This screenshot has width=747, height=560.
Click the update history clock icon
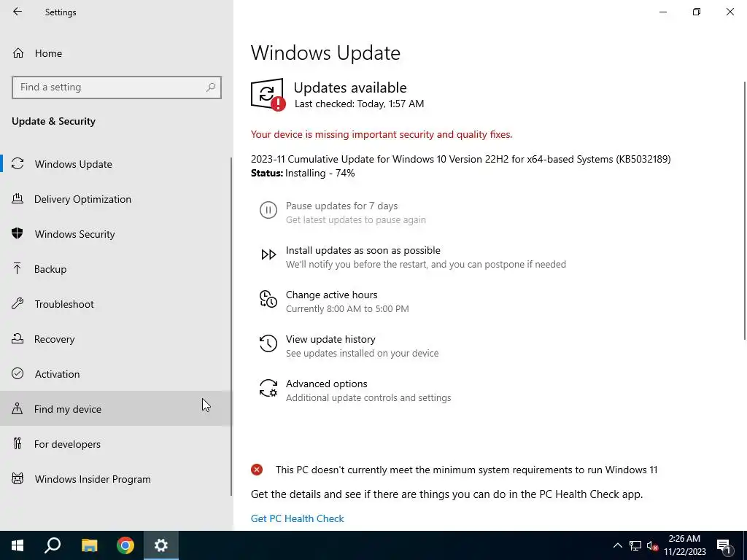coord(268,343)
